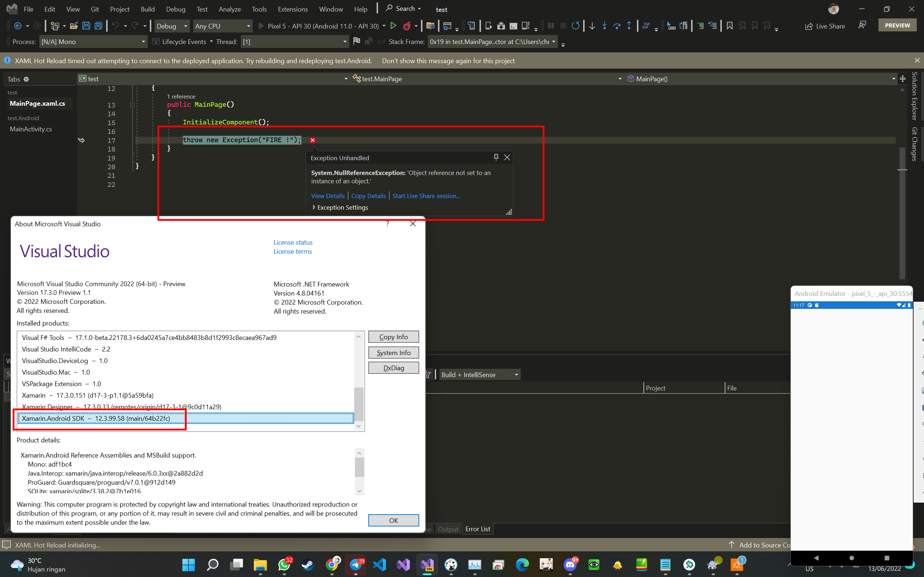Screen dimensions: 924x577
Task: Click the Tabs settings gear icon
Action: 26,79
